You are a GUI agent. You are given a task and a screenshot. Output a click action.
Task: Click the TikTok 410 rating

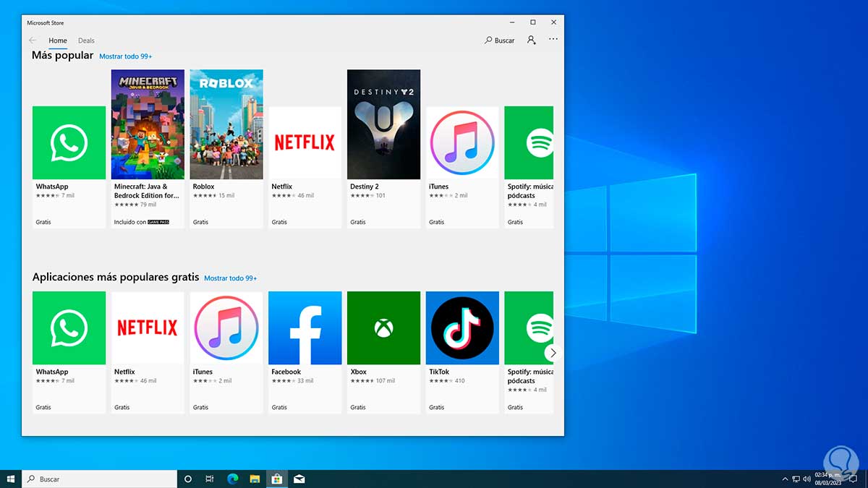click(x=447, y=380)
